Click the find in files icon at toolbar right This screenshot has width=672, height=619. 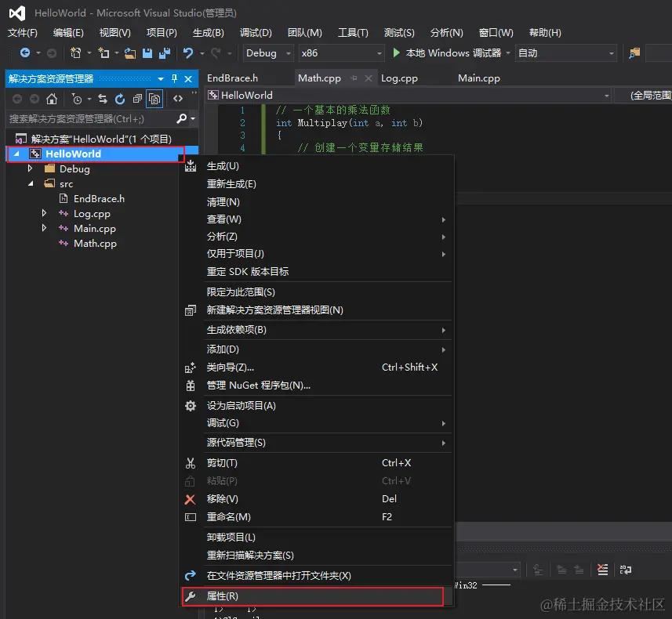click(x=634, y=53)
